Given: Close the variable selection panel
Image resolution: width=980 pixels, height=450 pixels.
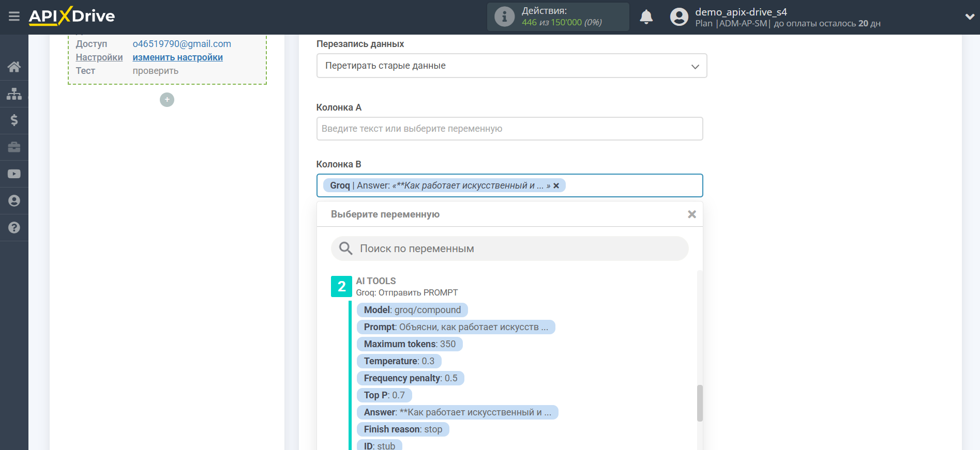Looking at the screenshot, I should (691, 214).
